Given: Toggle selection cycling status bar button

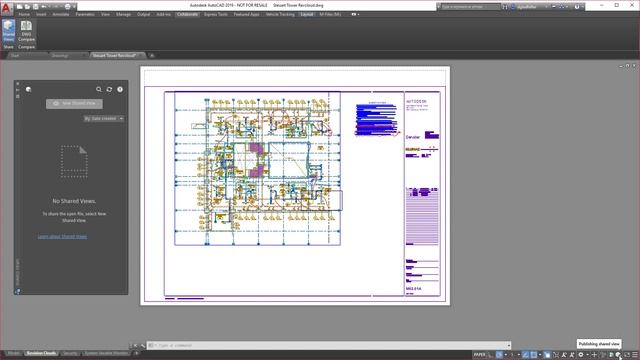Looking at the screenshot, I should (x=547, y=355).
